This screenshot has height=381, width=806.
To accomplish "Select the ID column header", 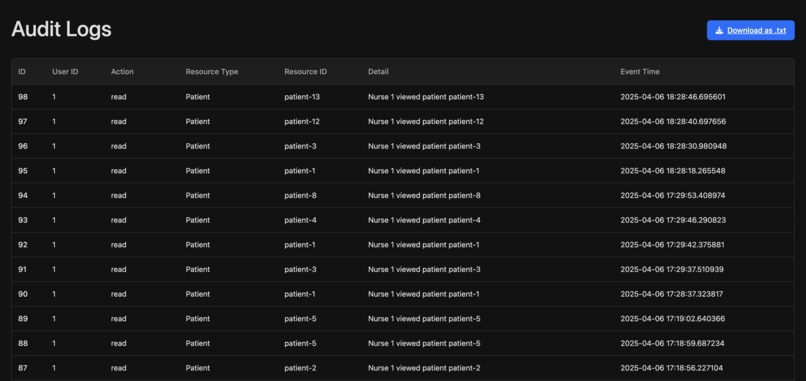I will [22, 71].
